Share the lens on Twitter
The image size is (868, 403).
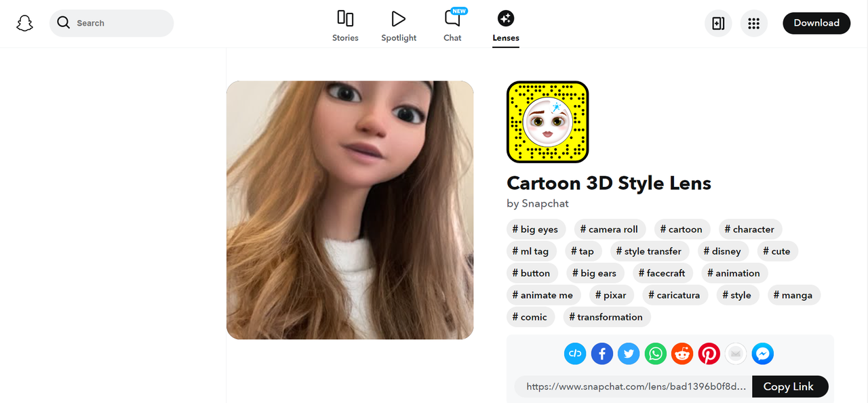point(629,354)
